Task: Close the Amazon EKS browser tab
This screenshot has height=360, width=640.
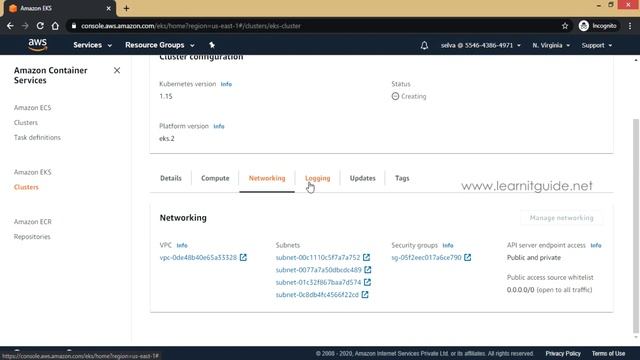Action: 109,8
